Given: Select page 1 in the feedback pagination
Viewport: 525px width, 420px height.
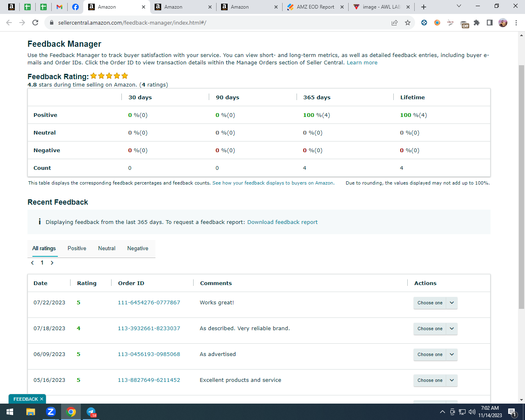Looking at the screenshot, I should pos(42,263).
